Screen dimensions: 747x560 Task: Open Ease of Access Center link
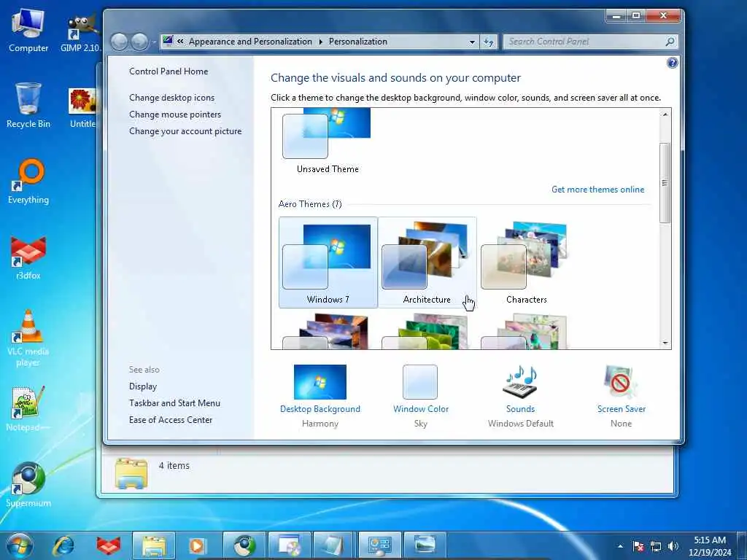[171, 419]
